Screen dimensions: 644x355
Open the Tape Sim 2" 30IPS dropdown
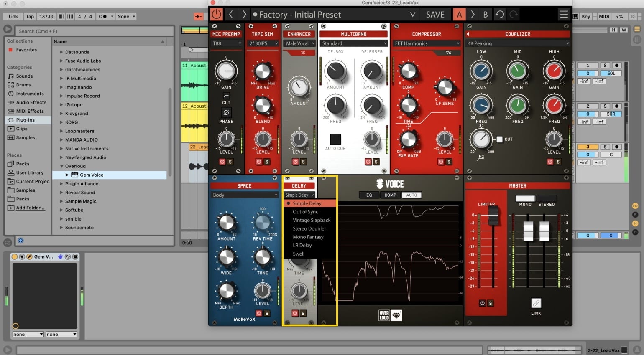coord(263,43)
